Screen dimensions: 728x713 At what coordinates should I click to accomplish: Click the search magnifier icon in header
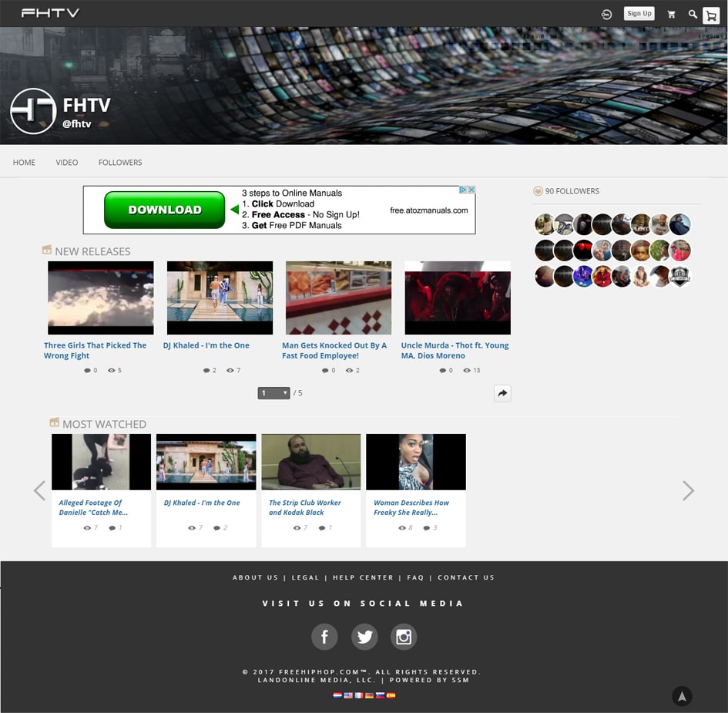tap(693, 14)
